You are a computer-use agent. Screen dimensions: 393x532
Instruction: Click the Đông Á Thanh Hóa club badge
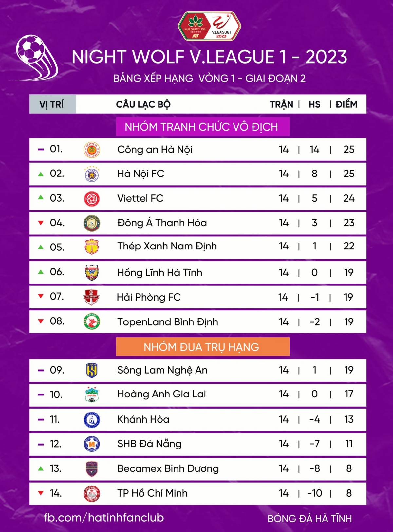92,223
